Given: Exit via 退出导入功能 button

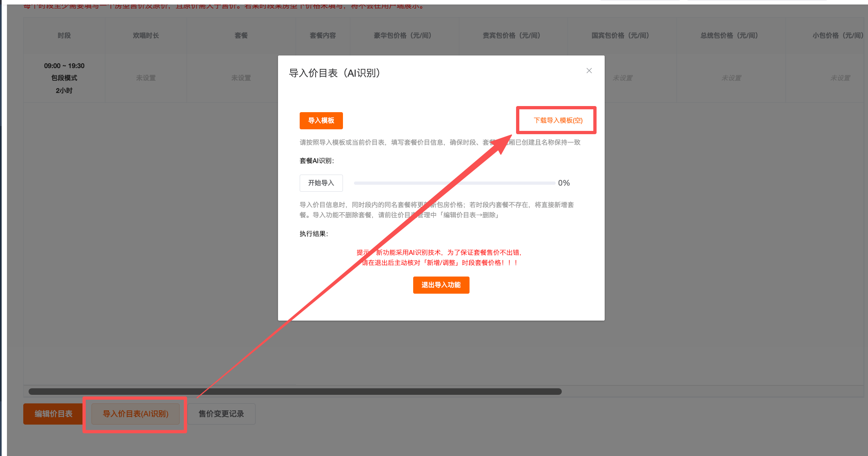Looking at the screenshot, I should 441,285.
